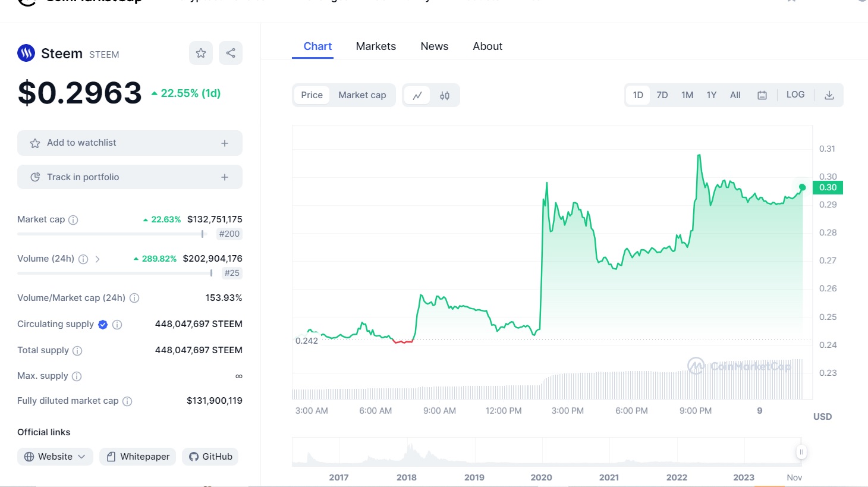Select the All time range

point(735,95)
